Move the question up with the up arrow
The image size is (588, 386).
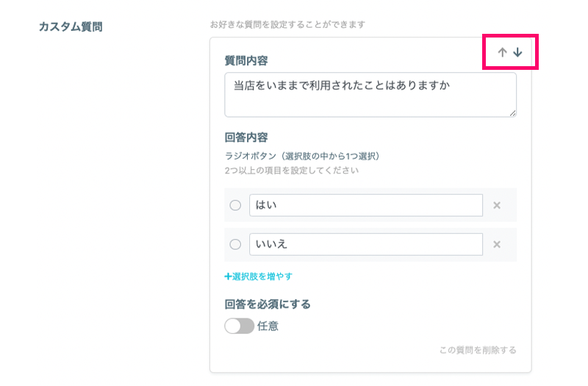(x=503, y=52)
